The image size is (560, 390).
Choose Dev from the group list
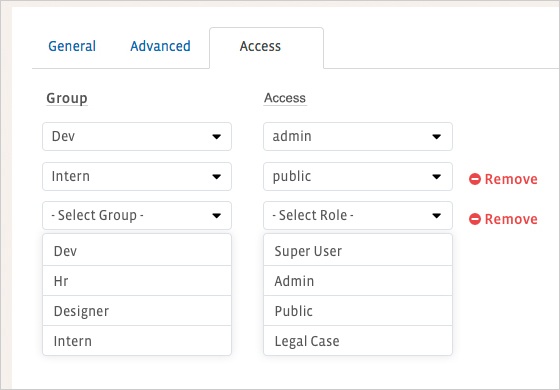pyautogui.click(x=137, y=250)
